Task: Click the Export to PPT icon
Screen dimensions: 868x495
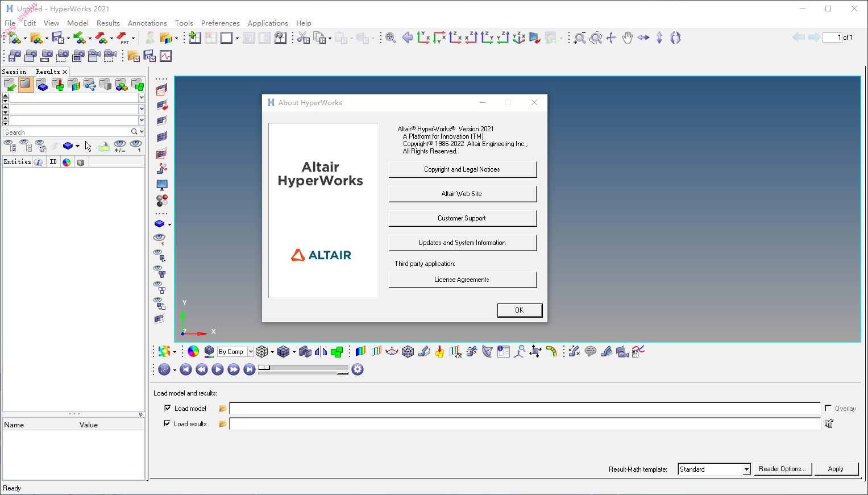Action: pos(122,38)
